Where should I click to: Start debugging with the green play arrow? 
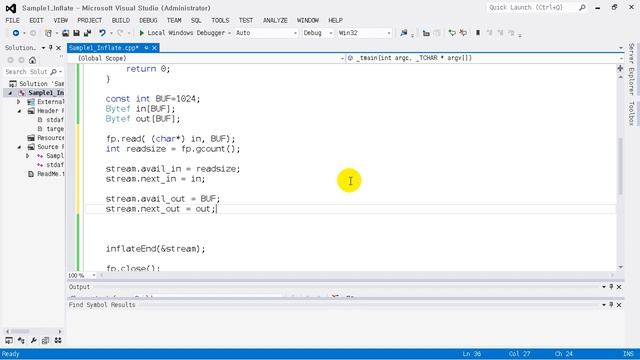(142, 33)
